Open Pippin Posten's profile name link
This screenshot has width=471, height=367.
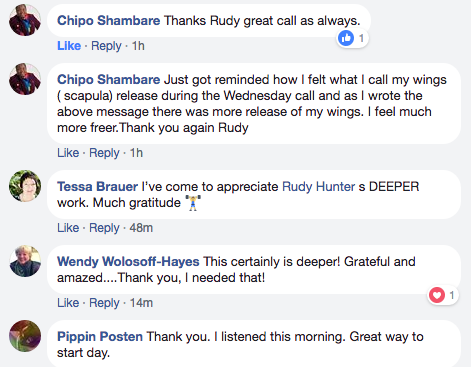(100, 337)
